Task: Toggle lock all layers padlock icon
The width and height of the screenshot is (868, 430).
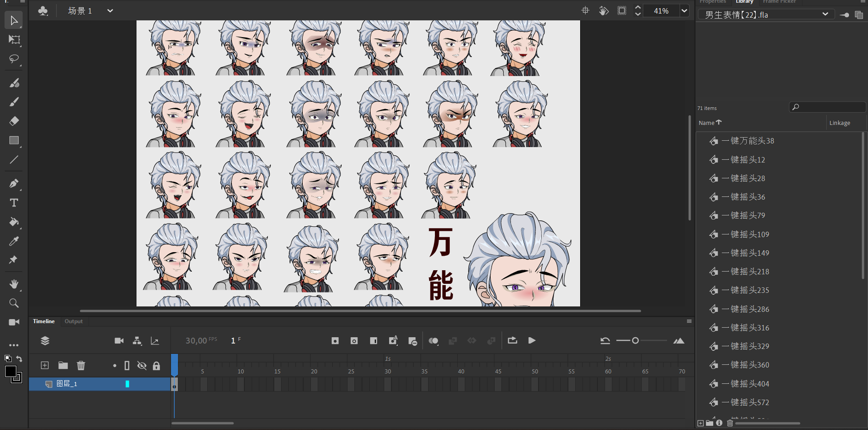Action: 157,366
